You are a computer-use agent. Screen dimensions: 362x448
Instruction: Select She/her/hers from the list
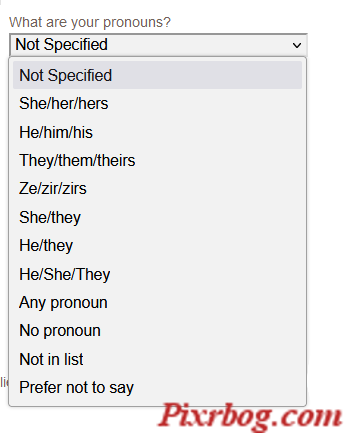click(x=157, y=103)
